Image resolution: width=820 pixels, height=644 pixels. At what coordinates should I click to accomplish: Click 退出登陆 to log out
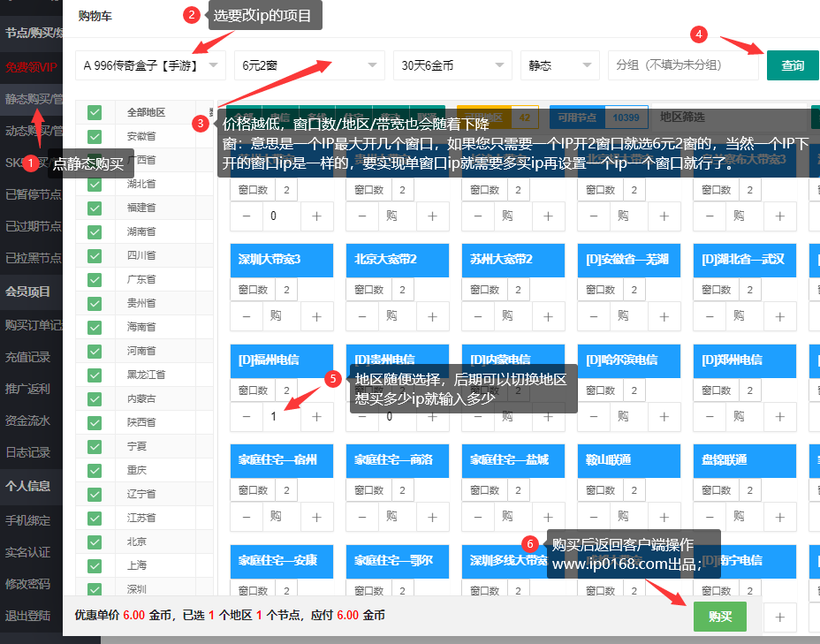[32, 616]
